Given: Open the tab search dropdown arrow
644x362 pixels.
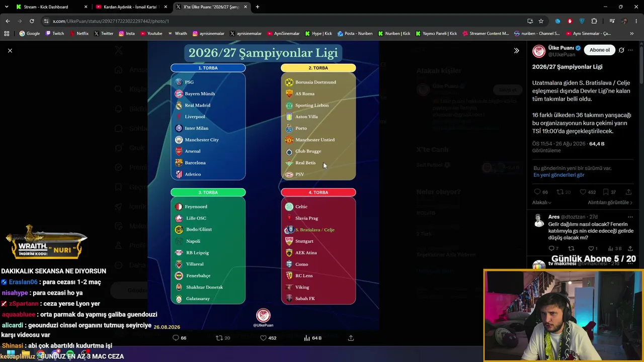Looking at the screenshot, I should (7, 7).
